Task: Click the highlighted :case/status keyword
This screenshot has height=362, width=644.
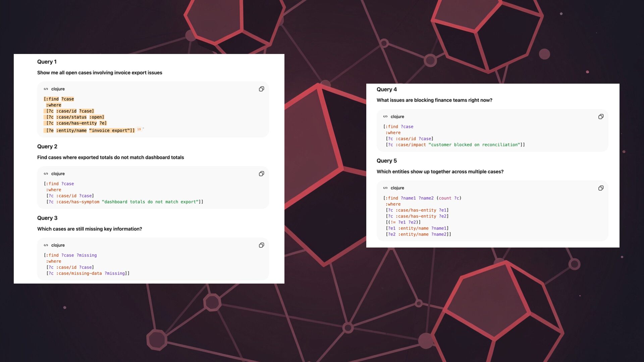Action: click(71, 117)
